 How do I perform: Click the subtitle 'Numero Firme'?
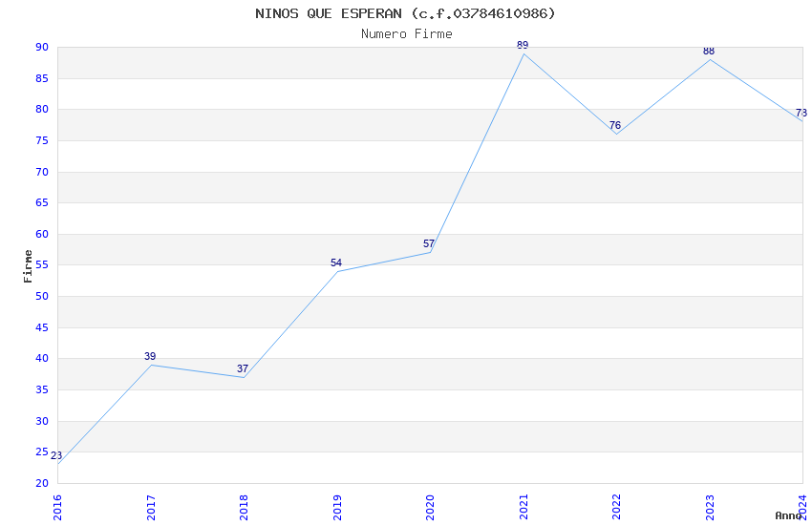407,34
